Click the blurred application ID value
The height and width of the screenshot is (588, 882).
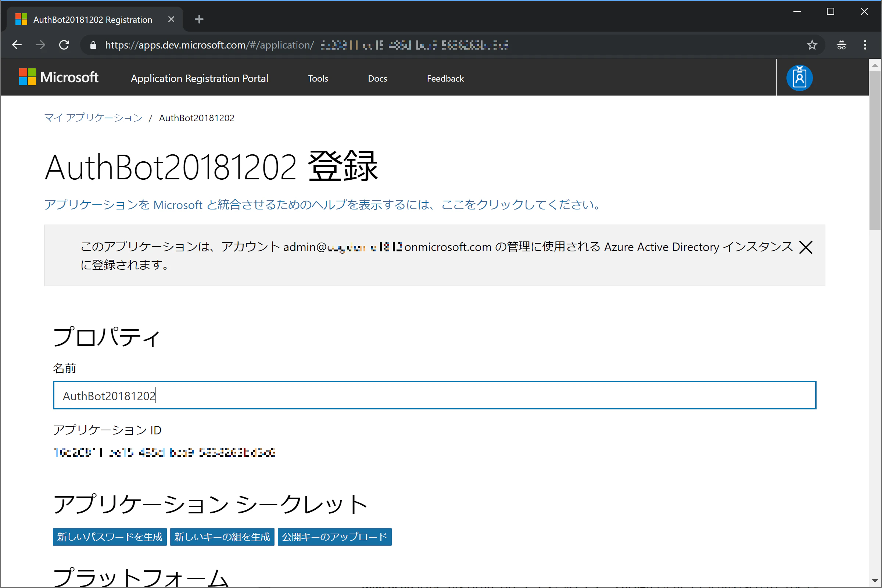point(164,453)
